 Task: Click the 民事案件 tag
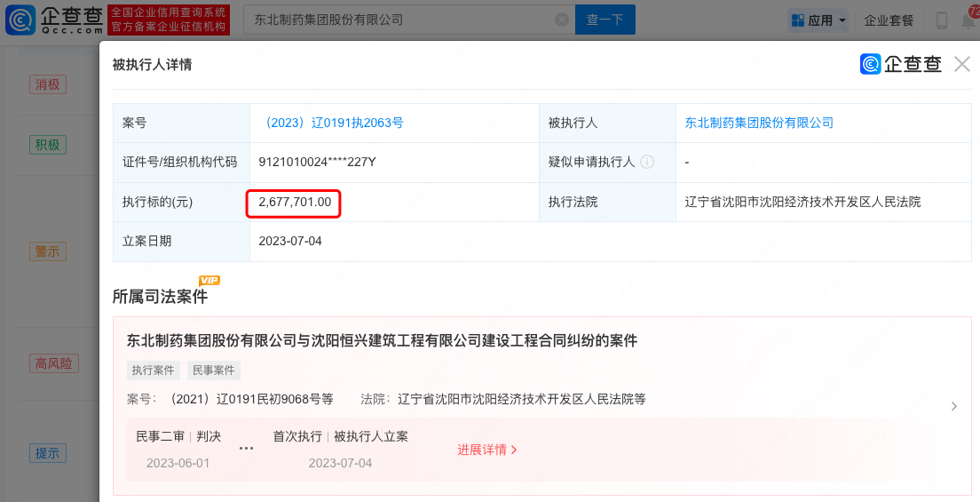[x=214, y=371]
